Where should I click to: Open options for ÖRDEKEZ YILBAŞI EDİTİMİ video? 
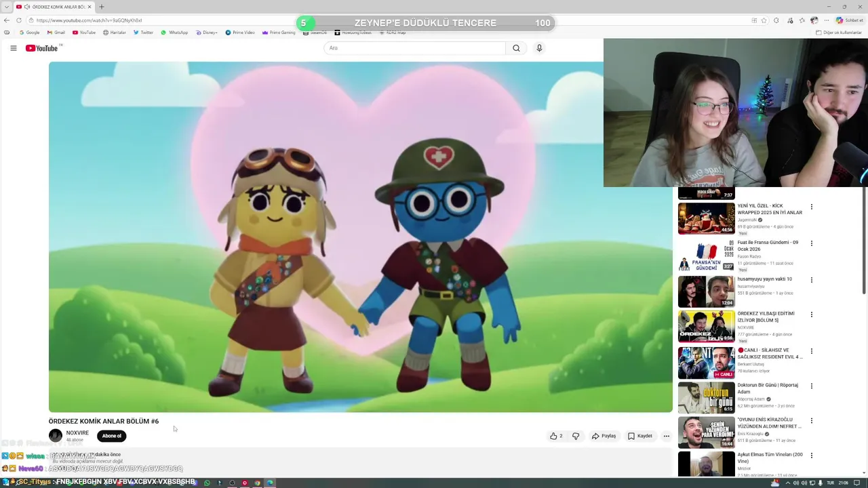[811, 314]
